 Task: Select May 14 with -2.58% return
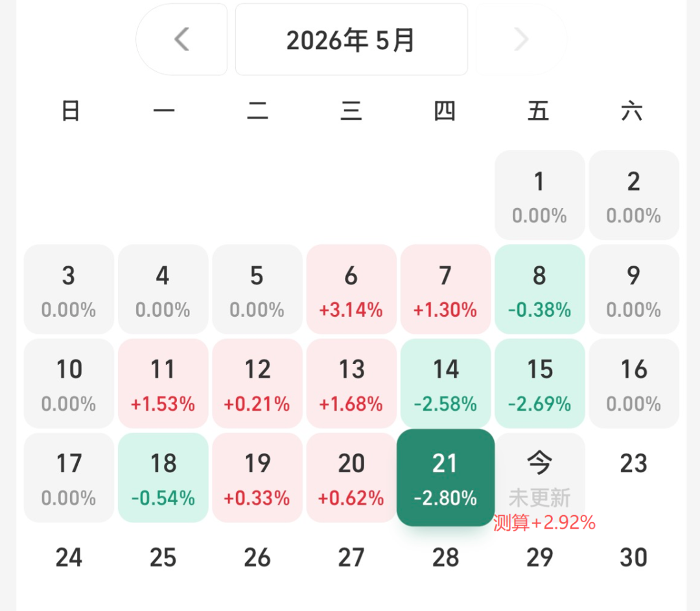(445, 384)
